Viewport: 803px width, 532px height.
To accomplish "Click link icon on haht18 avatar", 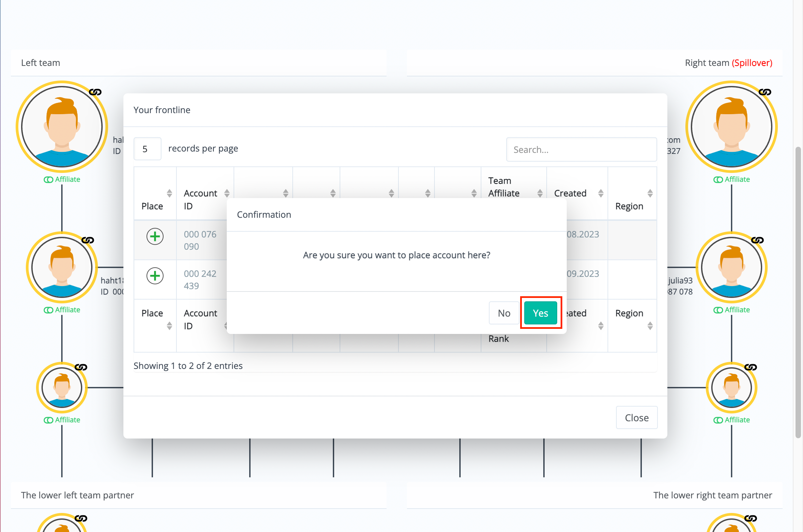I will point(88,240).
